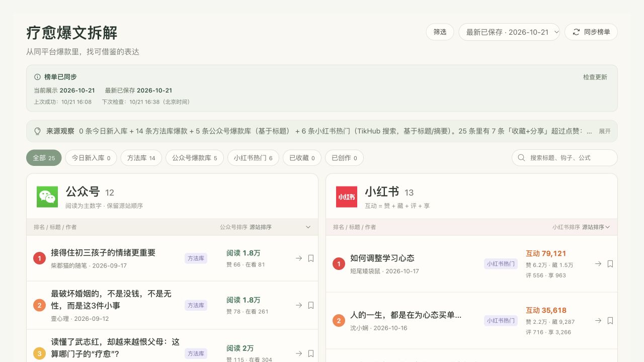Image resolution: width=644 pixels, height=362 pixels.
Task: Click author line 柴郡猫的随笔 · 2026-09-17
Action: [x=89, y=265]
